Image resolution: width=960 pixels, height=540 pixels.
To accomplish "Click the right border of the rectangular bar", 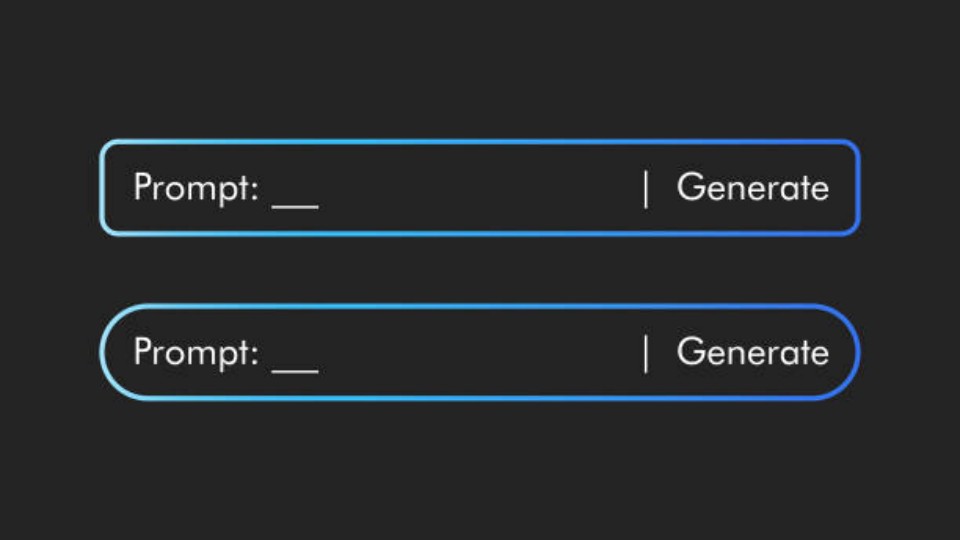I will [858, 188].
